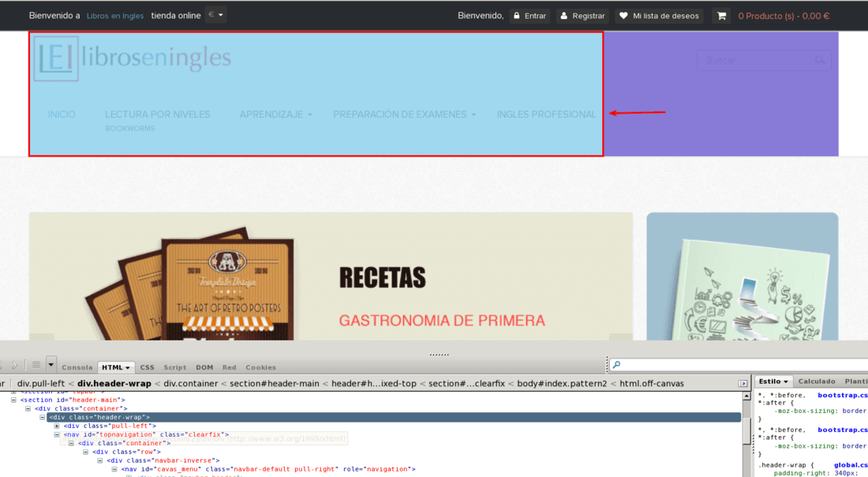This screenshot has width=868, height=477.
Task: Switch to the Consola tab in Firebug
Action: point(77,367)
